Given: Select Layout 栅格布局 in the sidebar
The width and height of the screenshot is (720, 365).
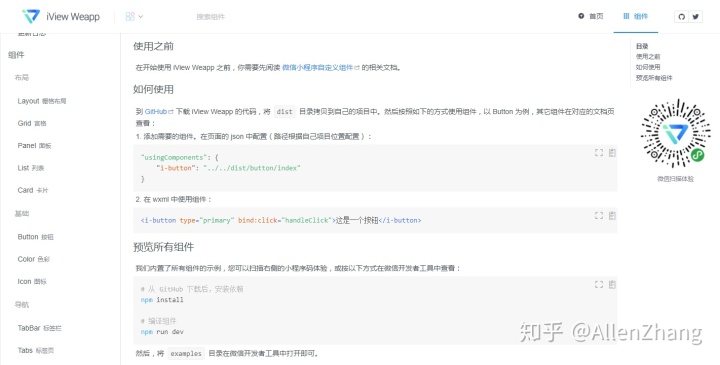Looking at the screenshot, I should pyautogui.click(x=42, y=101).
